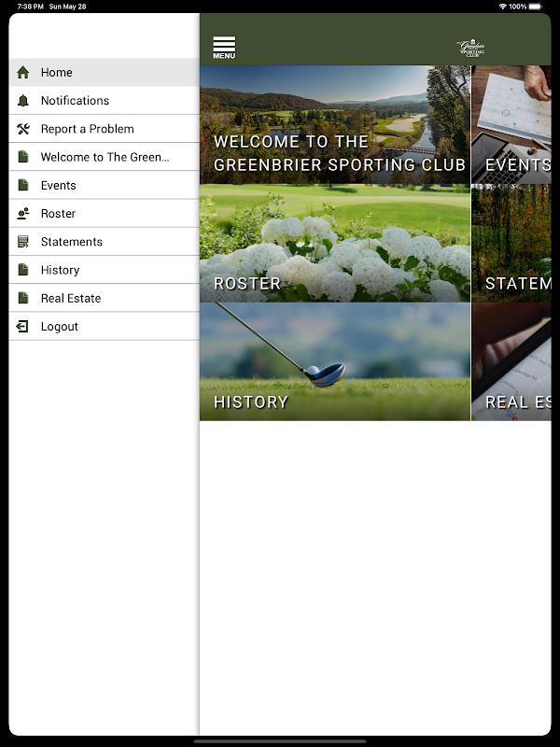Open the Statements tile
560x747 pixels.
[x=511, y=243]
